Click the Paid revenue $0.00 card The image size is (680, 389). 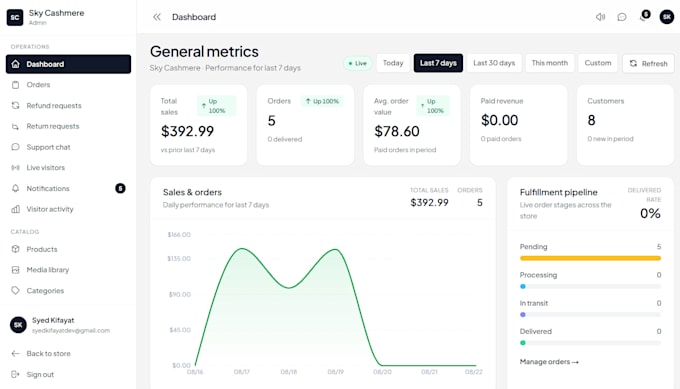[x=519, y=125]
